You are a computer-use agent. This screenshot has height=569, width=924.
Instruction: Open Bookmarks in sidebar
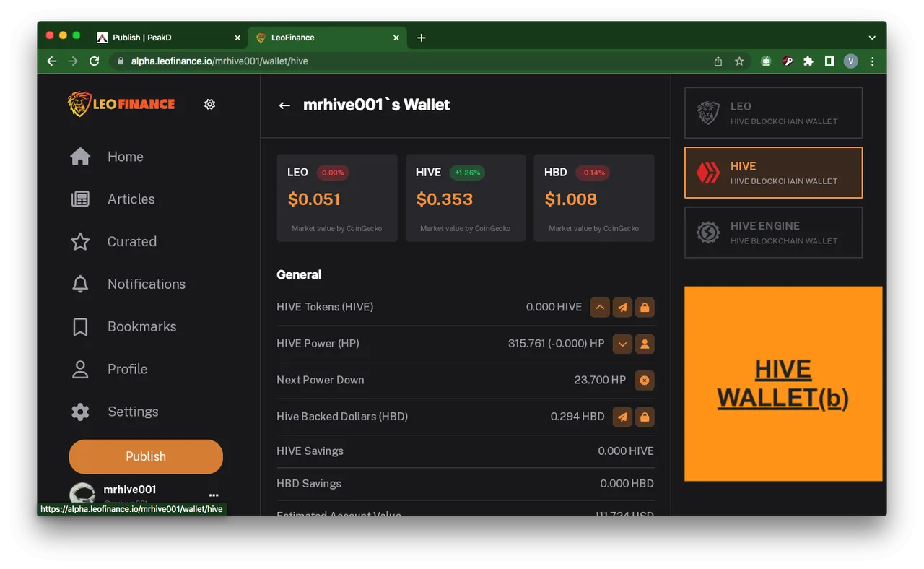(x=142, y=327)
